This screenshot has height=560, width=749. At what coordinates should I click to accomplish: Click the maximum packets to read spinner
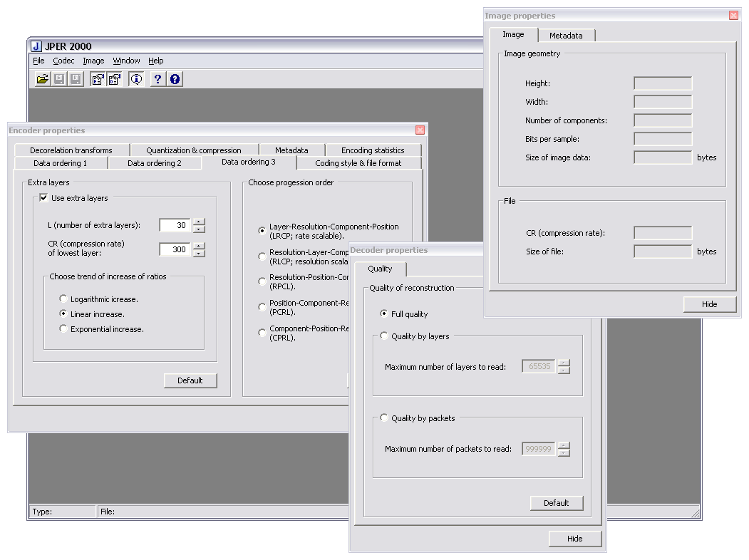pyautogui.click(x=564, y=449)
